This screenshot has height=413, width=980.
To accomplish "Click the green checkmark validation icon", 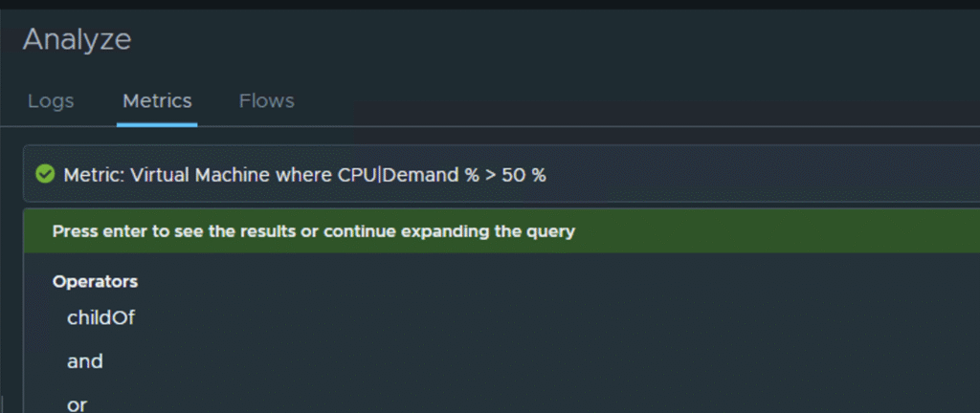I will 44,174.
